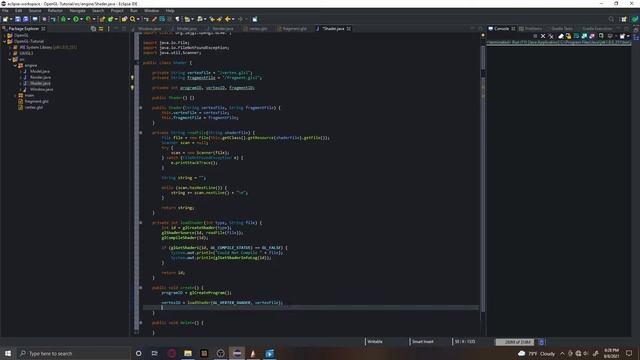640x360 pixels.
Task: Click the Quick Access search icon at top right
Action: pos(611,19)
